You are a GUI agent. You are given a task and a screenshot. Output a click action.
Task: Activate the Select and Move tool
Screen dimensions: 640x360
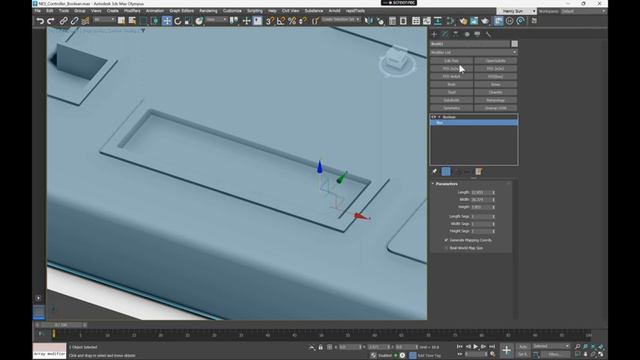pyautogui.click(x=167, y=21)
